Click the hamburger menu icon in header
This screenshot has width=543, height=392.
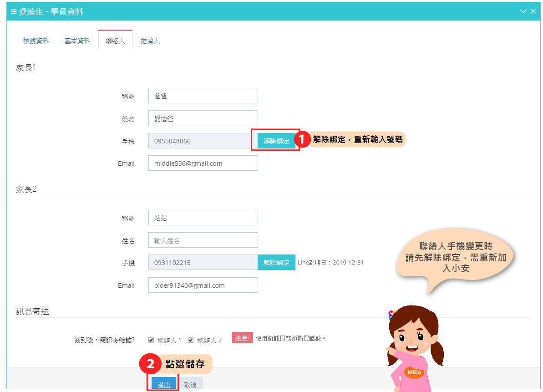point(14,12)
